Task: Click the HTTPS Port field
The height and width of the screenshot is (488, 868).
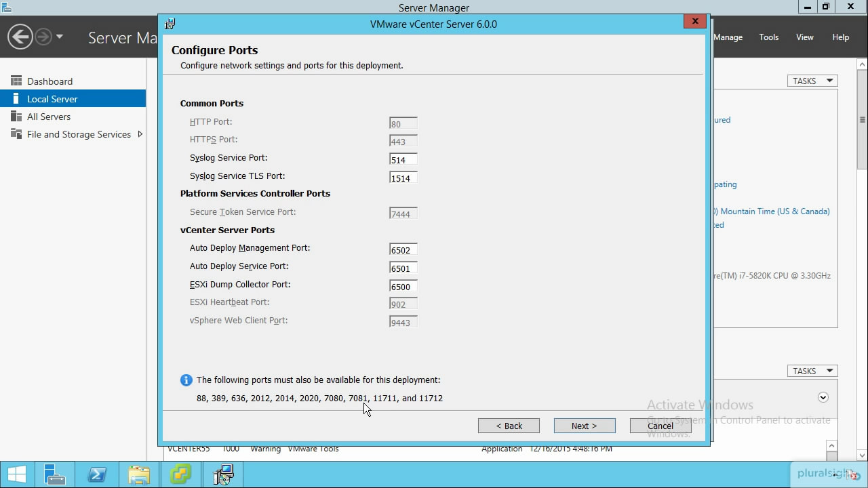Action: [x=403, y=141]
